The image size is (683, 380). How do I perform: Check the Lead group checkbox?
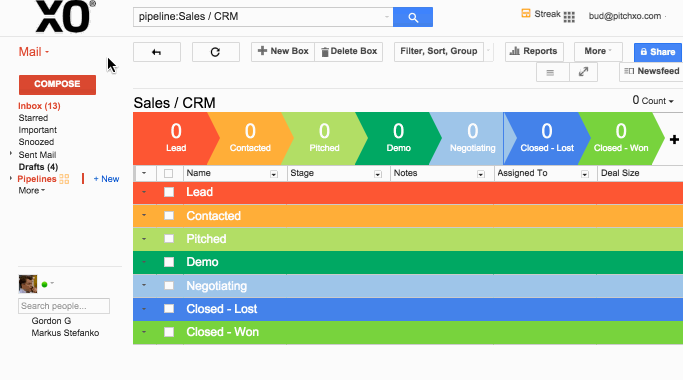coord(169,192)
